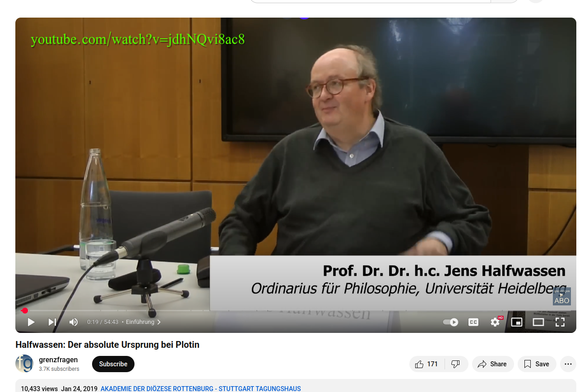
Task: Subscribe to the grenzfragen channel
Action: coord(113,364)
